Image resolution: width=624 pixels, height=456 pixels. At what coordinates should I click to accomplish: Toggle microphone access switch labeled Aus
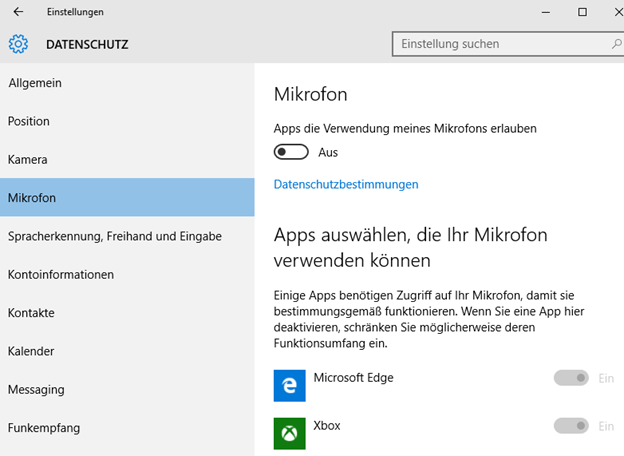pos(291,152)
